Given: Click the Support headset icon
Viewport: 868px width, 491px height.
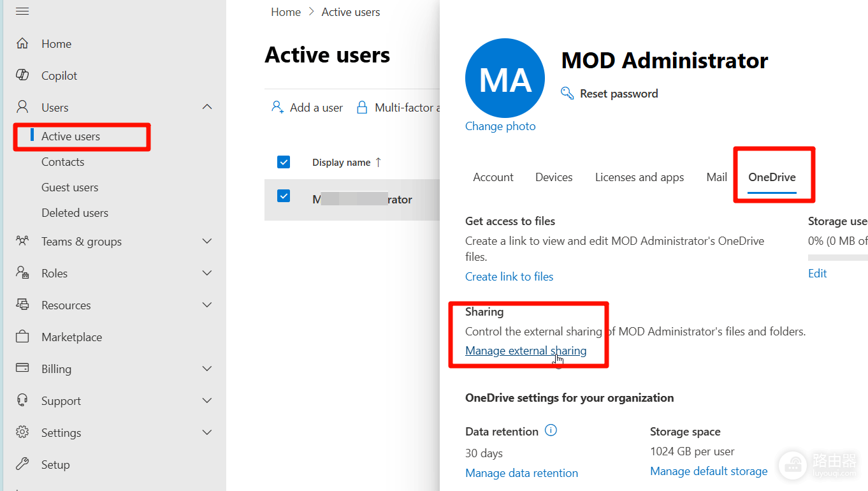Looking at the screenshot, I should pos(22,400).
